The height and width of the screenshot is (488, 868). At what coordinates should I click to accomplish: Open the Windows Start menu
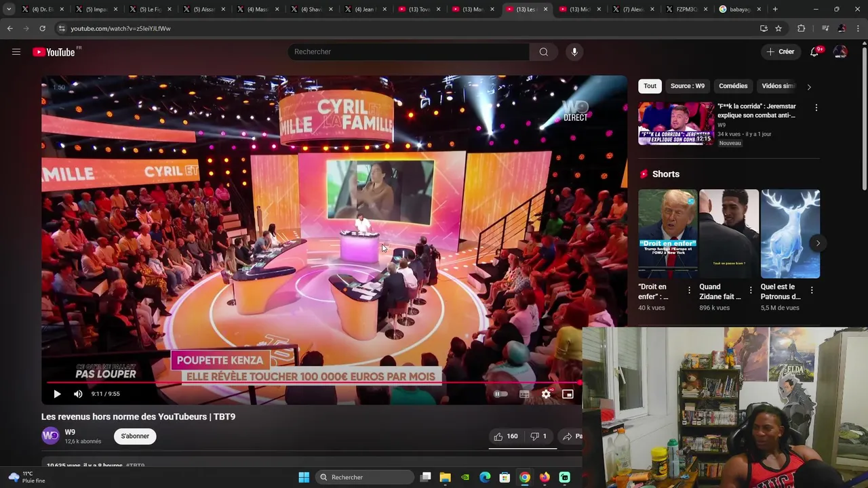coord(304,477)
